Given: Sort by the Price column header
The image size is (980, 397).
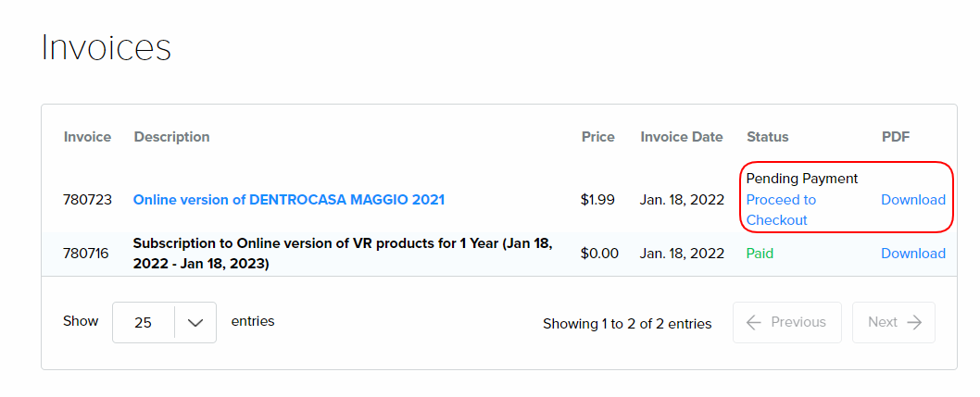Looking at the screenshot, I should click(x=597, y=137).
